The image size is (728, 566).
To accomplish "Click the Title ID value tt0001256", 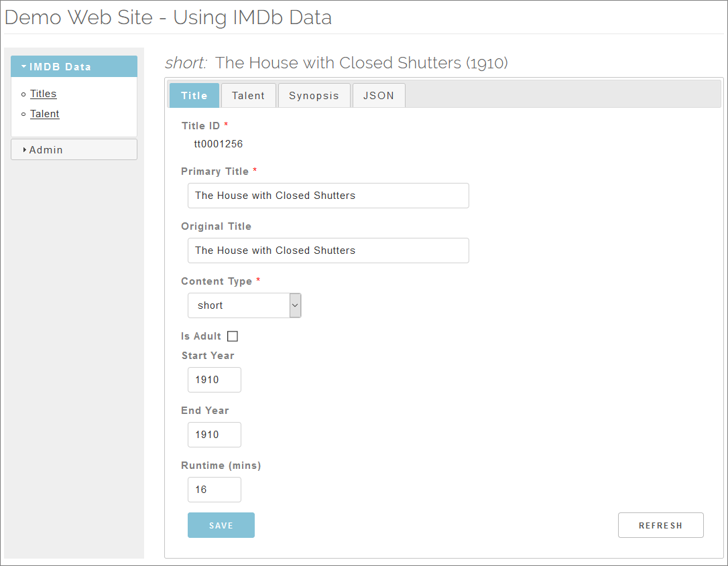I will pos(219,144).
